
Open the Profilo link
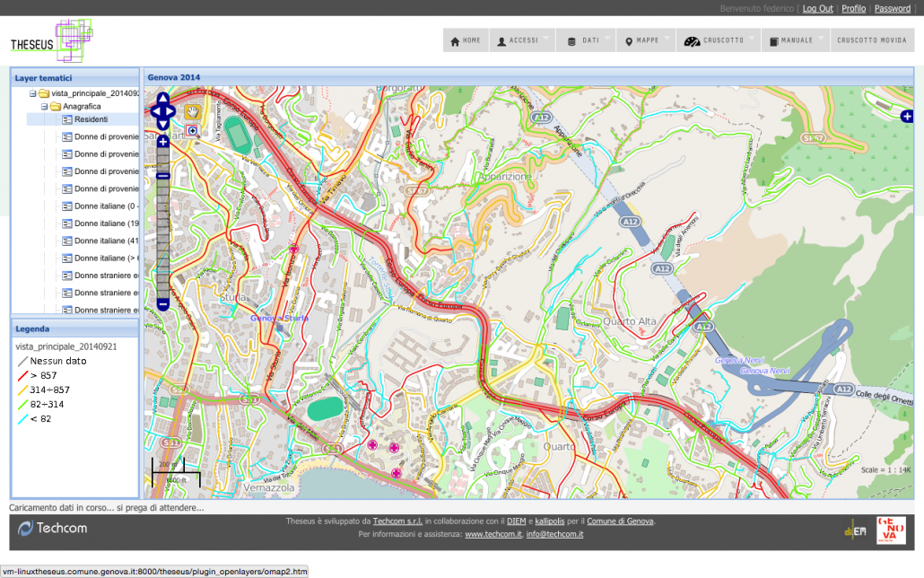853,8
